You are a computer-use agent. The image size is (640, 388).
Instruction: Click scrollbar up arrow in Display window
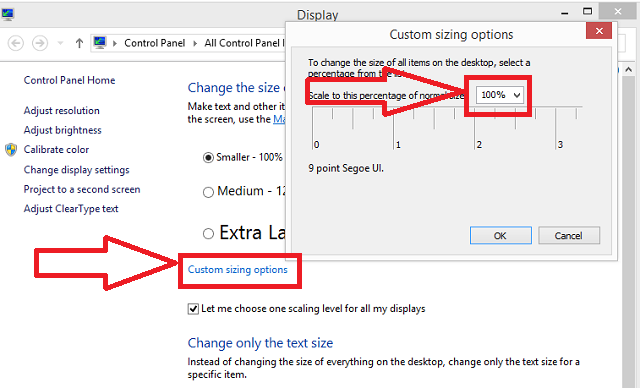[628, 69]
